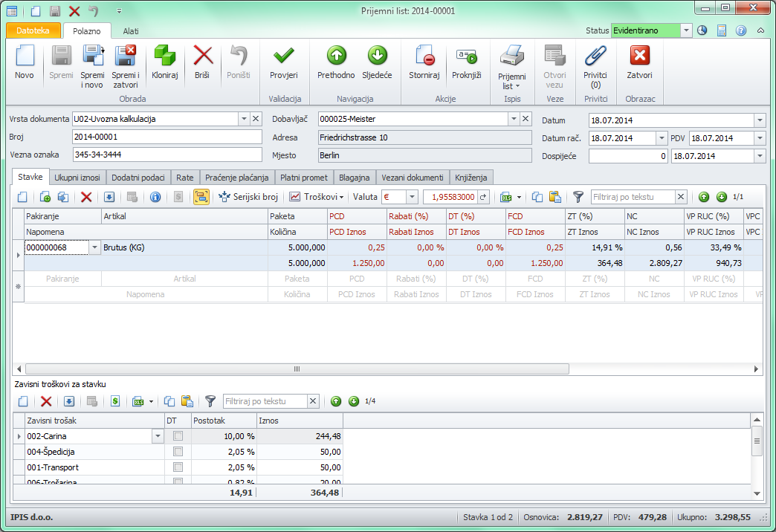Switch to Alati ribbon tab

coord(131,31)
